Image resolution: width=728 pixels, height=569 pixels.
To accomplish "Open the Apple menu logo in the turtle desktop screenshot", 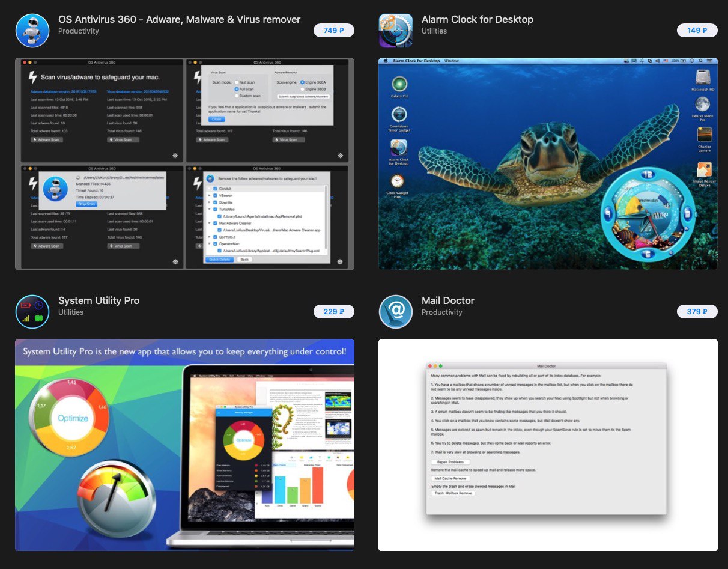I will [x=385, y=61].
